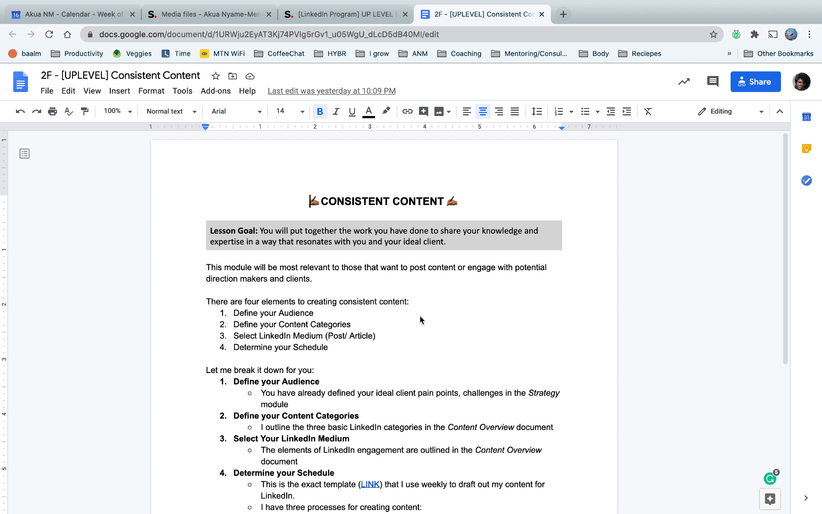Open the text color picker
822x514 pixels.
[x=369, y=111]
